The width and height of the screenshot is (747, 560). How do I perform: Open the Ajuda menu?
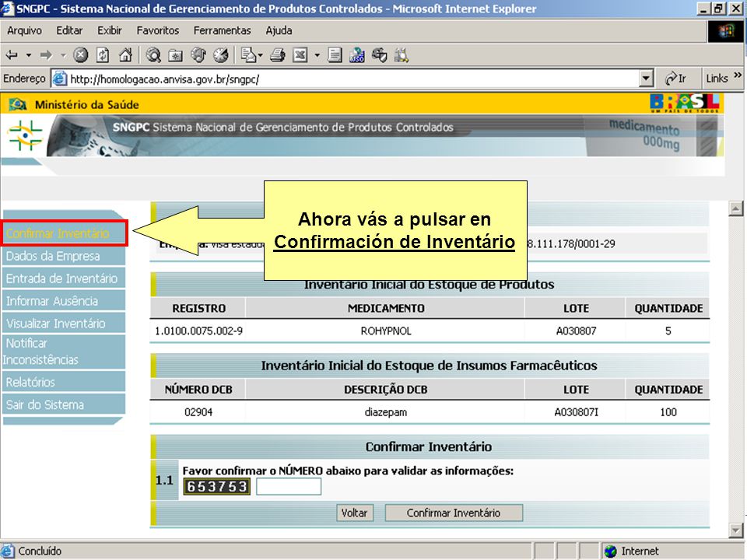click(279, 30)
